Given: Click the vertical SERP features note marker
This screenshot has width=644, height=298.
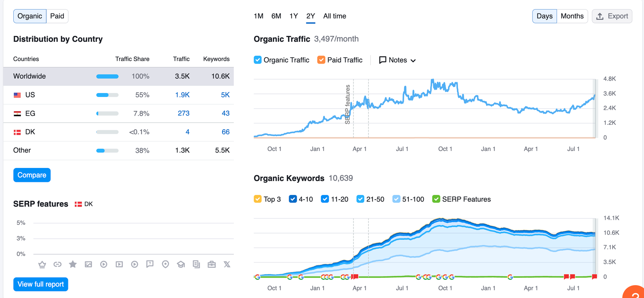Looking at the screenshot, I should pos(348,104).
